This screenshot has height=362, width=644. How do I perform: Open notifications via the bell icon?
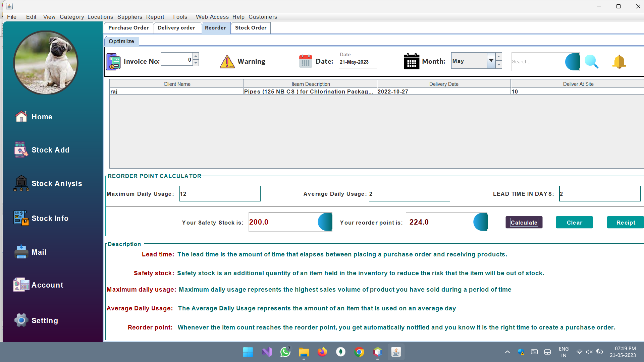[619, 61]
